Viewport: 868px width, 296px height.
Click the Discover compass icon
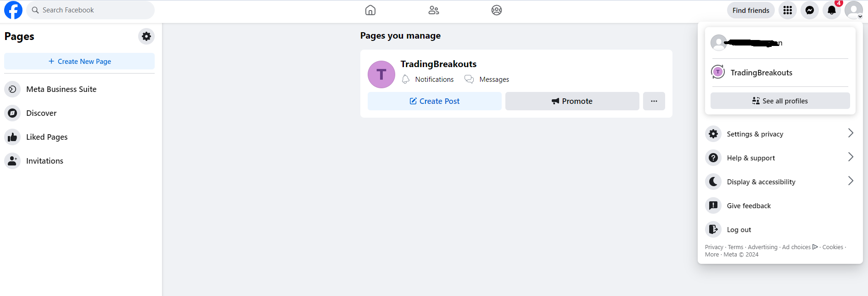tap(12, 113)
